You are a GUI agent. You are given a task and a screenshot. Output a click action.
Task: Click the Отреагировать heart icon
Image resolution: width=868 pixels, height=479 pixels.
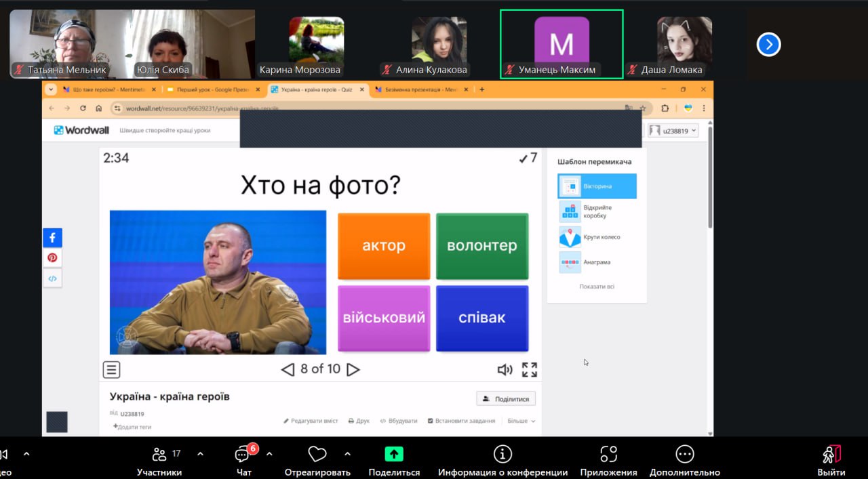(317, 454)
